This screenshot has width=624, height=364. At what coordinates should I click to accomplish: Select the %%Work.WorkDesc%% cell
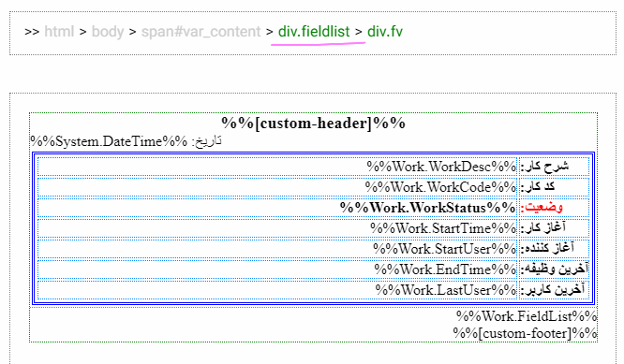click(277, 167)
